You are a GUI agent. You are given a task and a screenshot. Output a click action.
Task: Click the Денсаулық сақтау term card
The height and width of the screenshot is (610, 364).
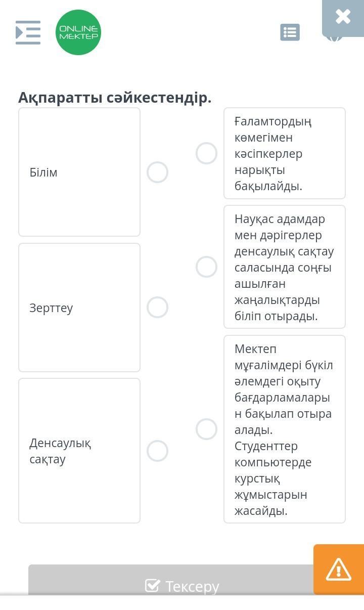[79, 451]
